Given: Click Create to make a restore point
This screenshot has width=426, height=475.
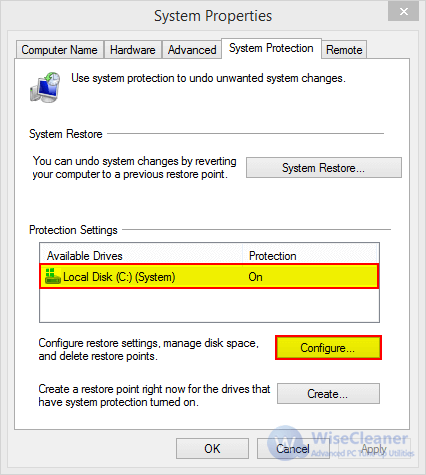Looking at the screenshot, I should pyautogui.click(x=328, y=394).
